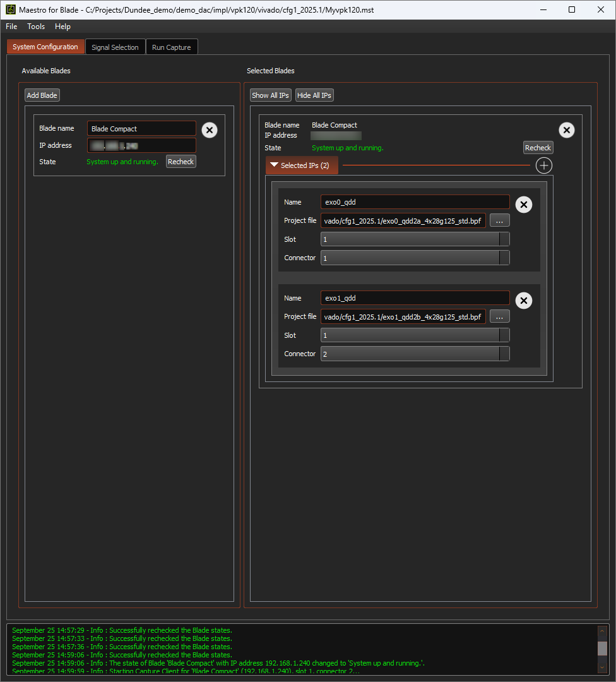Edit exo1_qdd2b project file path field
Screen dimensions: 616x682
coord(403,316)
